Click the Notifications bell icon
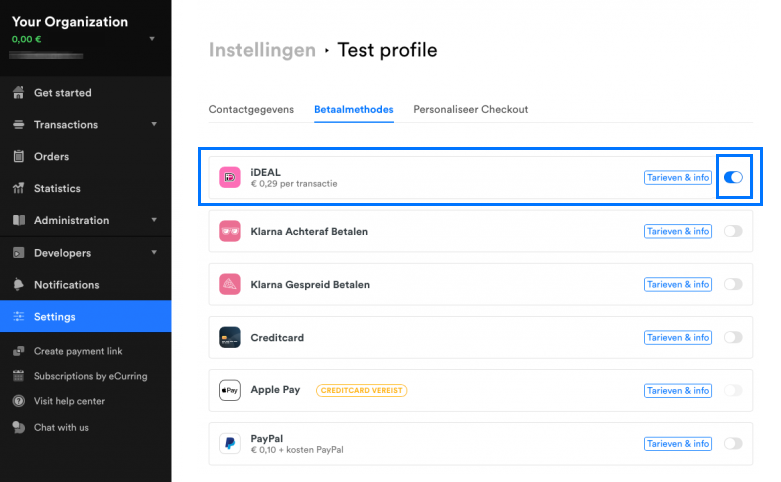The image size is (781, 482). pyautogui.click(x=18, y=284)
